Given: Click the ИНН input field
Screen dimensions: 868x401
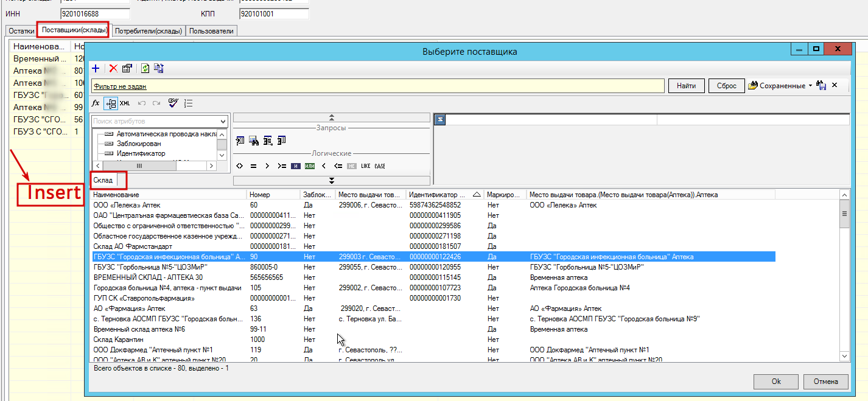Looking at the screenshot, I should coord(96,13).
